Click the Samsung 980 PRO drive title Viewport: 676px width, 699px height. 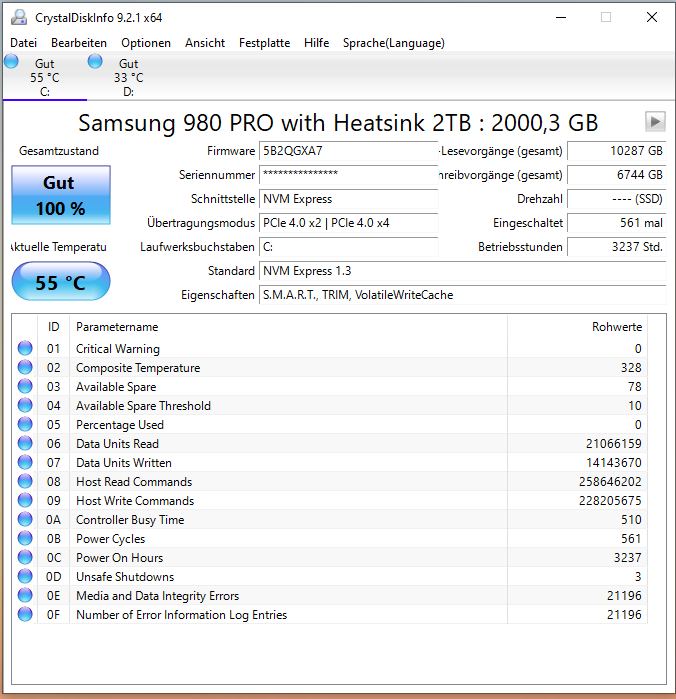338,123
